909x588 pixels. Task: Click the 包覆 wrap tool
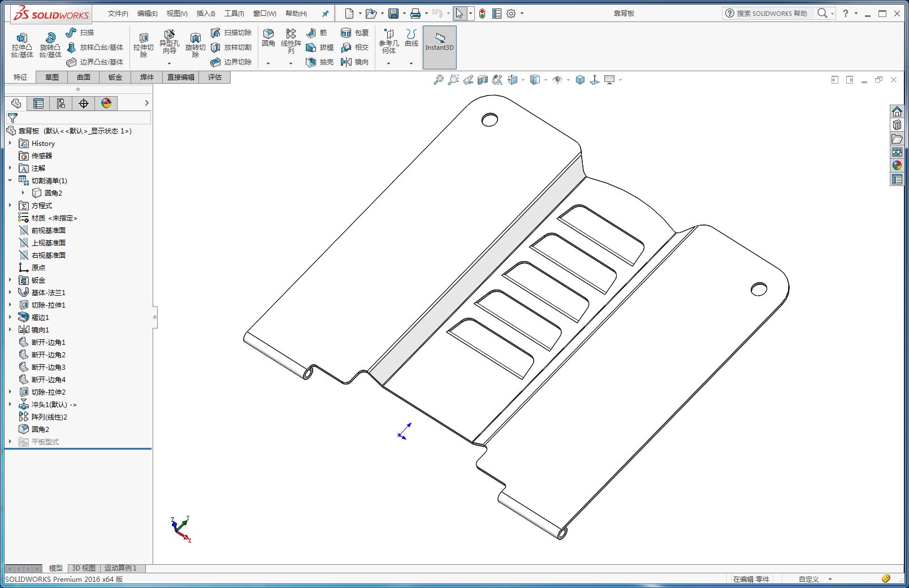click(354, 33)
